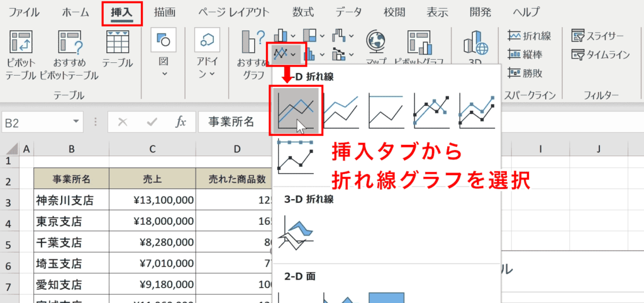
Task: Choose the plain 2-D line chart
Action: [x=296, y=110]
